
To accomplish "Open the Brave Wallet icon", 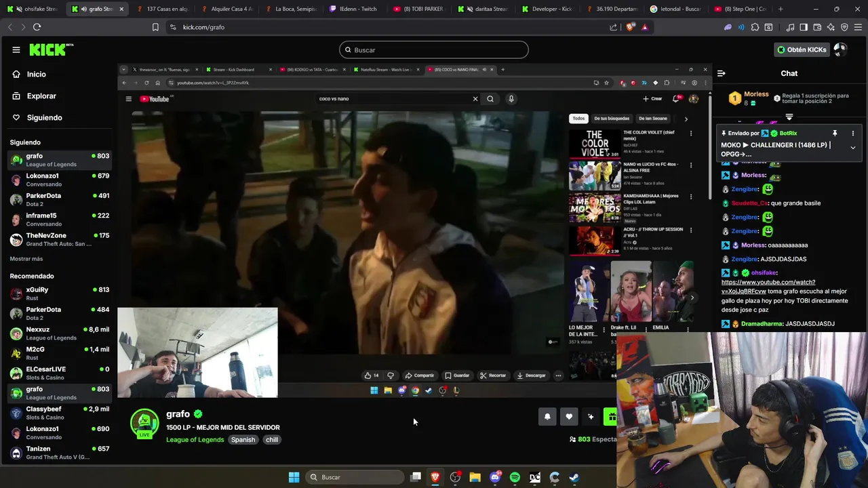I will [817, 27].
